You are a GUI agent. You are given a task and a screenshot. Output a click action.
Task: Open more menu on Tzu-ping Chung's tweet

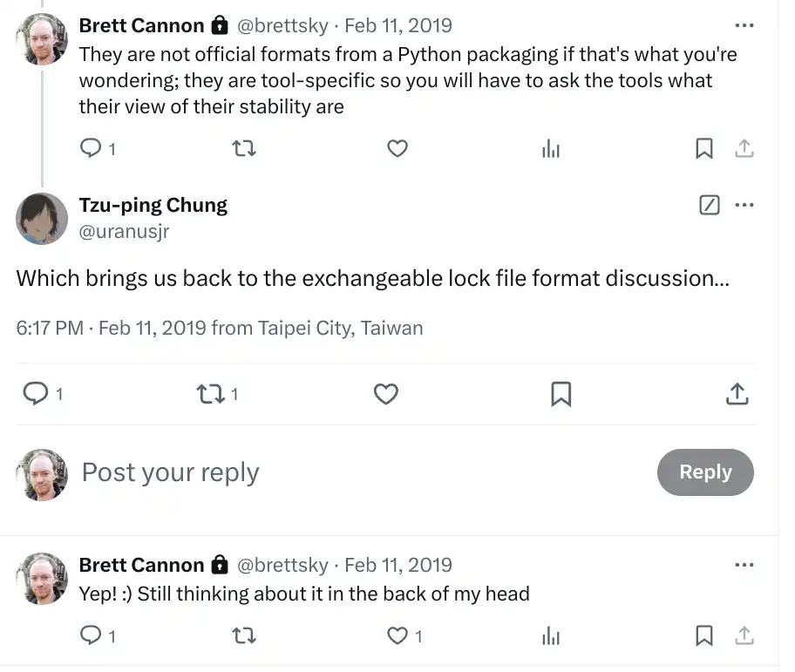click(x=744, y=206)
